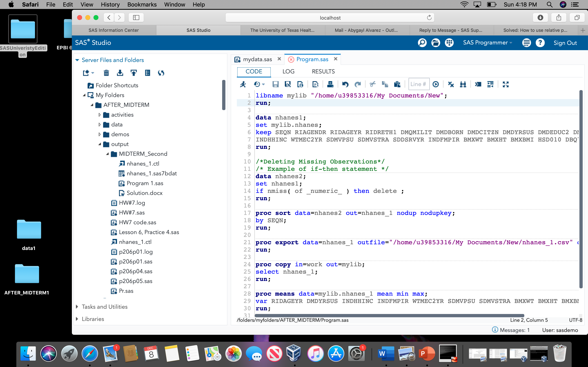Expand the Tasks and Utilities section

point(77,307)
